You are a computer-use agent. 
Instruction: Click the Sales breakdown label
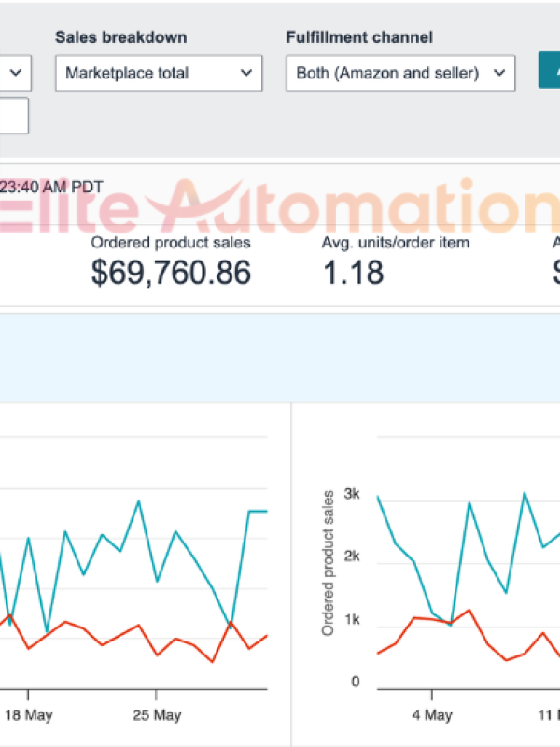(121, 37)
